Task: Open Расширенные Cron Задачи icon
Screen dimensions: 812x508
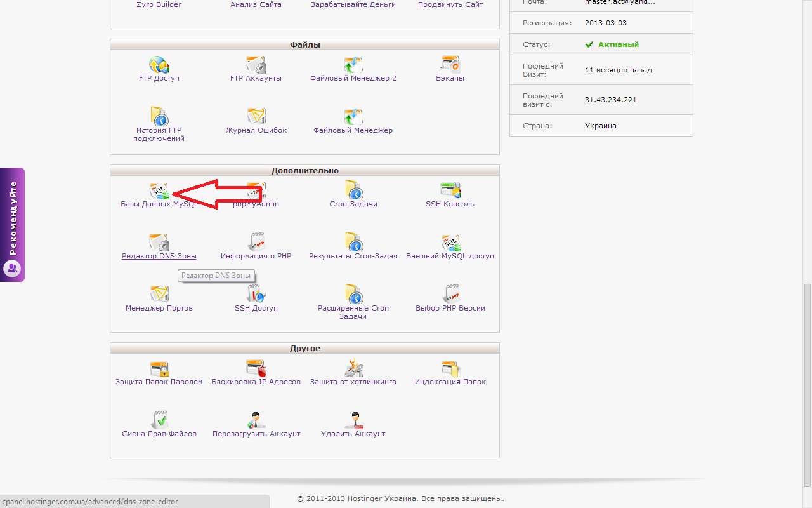Action: coord(353,294)
